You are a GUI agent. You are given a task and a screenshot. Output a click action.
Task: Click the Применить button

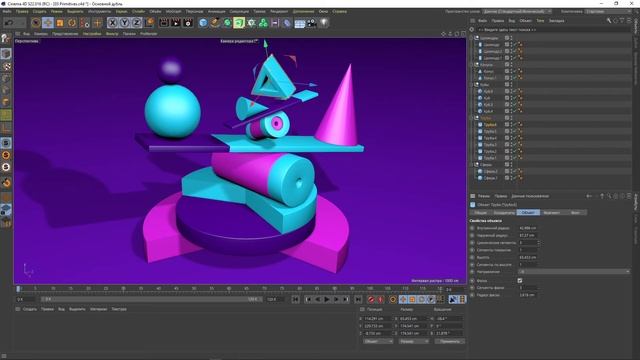tap(449, 341)
